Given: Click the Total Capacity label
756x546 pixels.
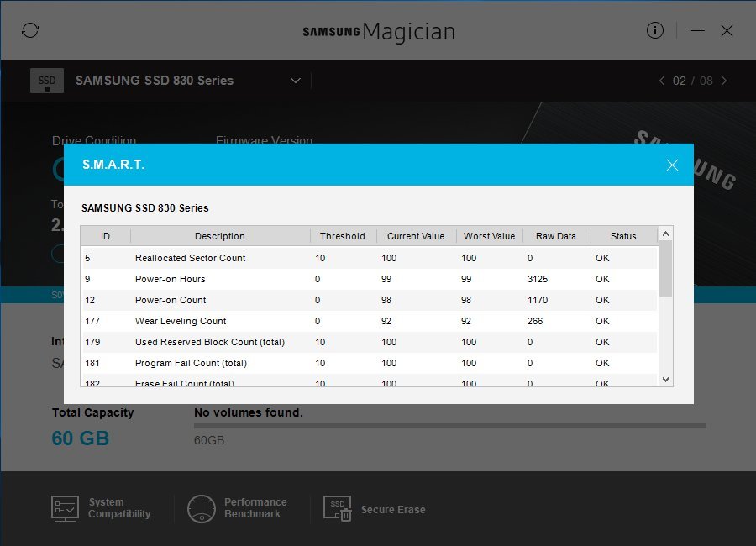Looking at the screenshot, I should pos(92,412).
